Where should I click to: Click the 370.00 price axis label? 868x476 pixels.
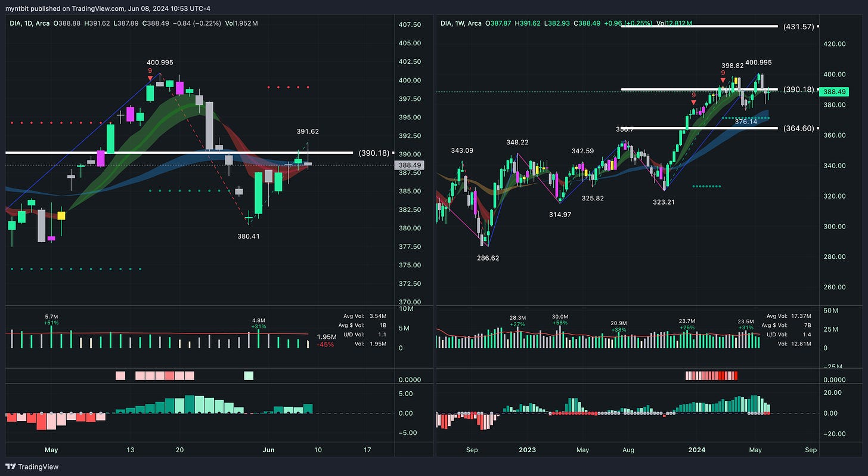coord(410,302)
